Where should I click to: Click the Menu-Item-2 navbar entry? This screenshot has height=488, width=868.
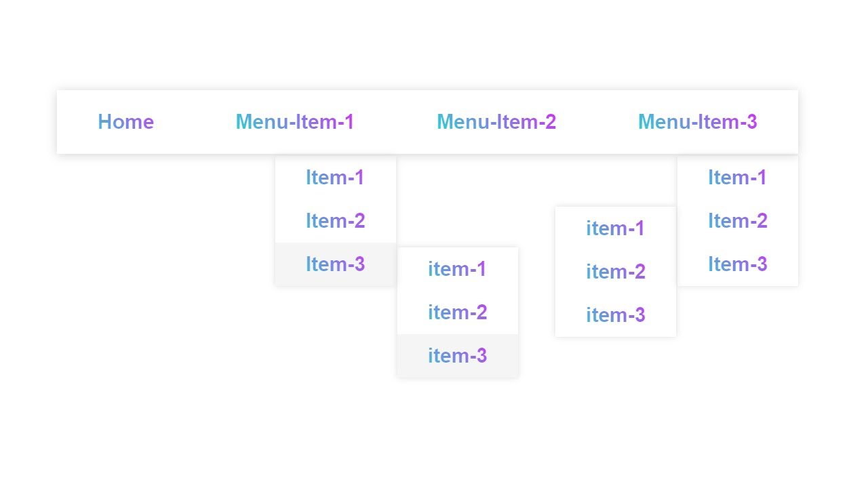496,122
